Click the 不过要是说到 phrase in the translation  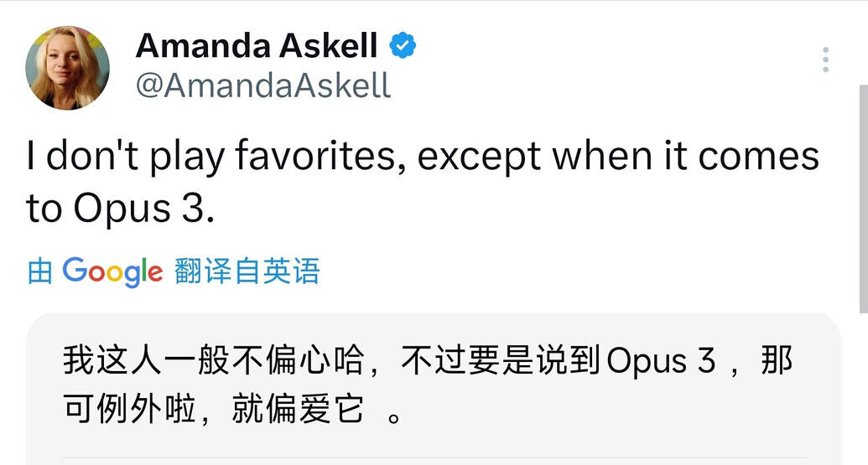(x=501, y=360)
